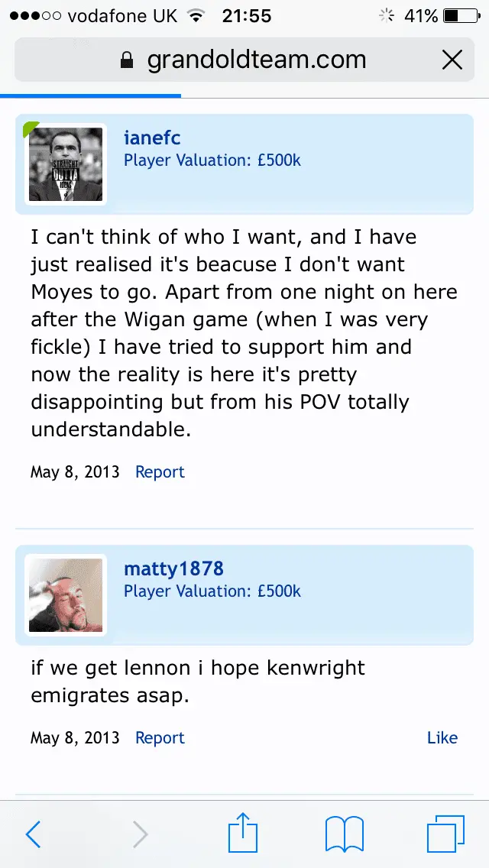Tap the May 8, 2013 date on ianefc's post
The width and height of the screenshot is (489, 868).
(x=75, y=472)
